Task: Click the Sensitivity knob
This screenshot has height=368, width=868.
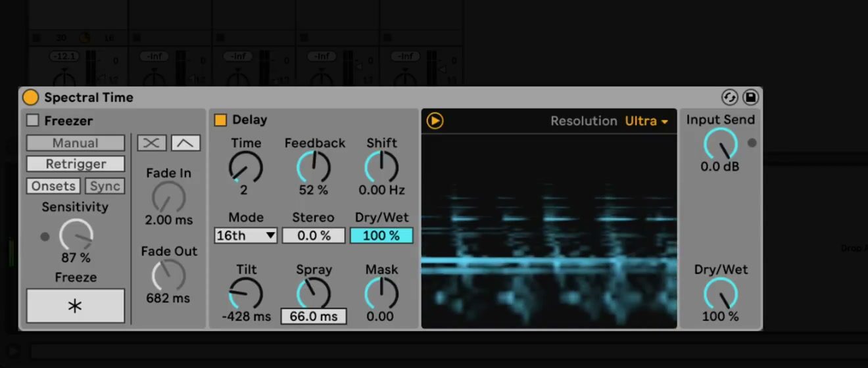Action: pyautogui.click(x=76, y=235)
